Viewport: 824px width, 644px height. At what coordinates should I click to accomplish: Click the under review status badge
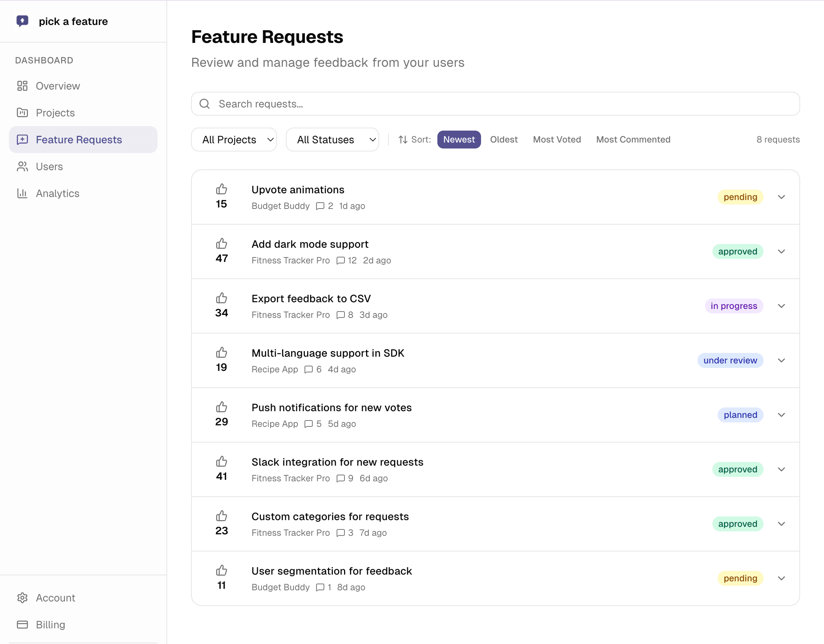(x=730, y=360)
